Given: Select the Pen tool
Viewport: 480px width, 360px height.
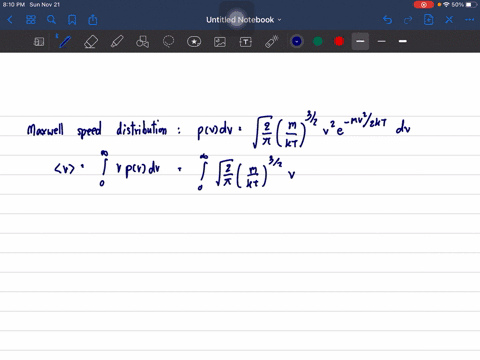Looking at the screenshot, I should [64, 42].
